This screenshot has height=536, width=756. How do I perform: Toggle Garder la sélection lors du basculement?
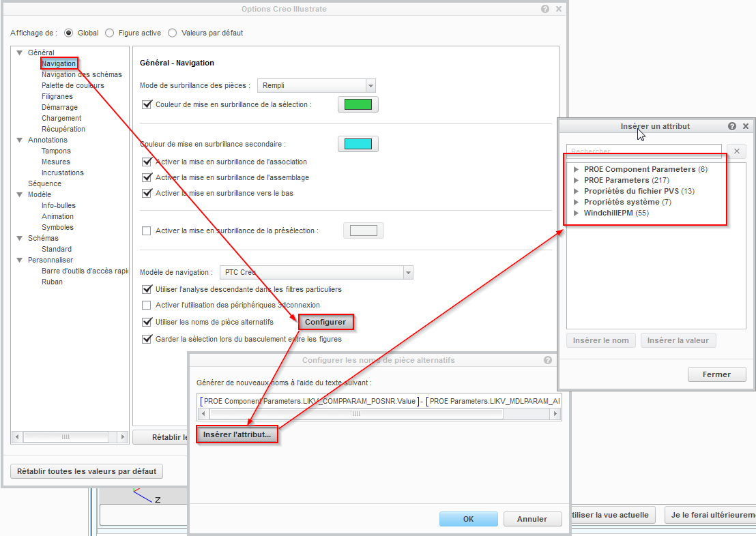[147, 339]
